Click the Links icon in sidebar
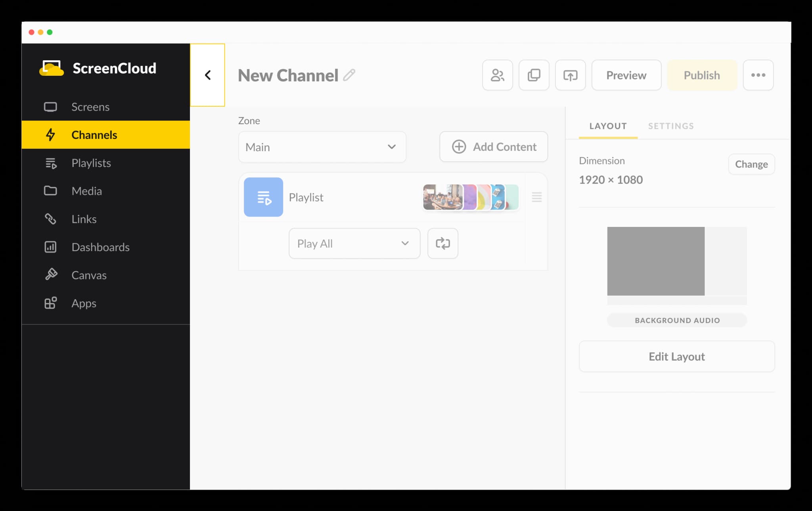The height and width of the screenshot is (511, 812). pyautogui.click(x=50, y=219)
